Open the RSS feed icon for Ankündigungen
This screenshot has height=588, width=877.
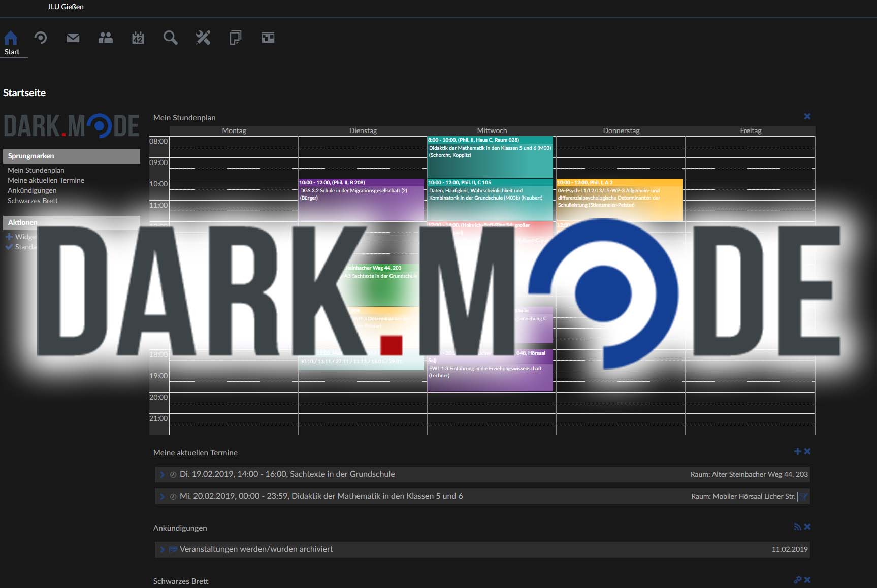(797, 527)
